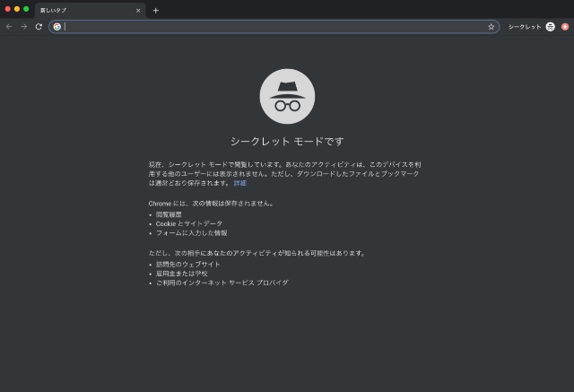The height and width of the screenshot is (392, 574).
Task: Focus the address bar input field
Action: (274, 27)
